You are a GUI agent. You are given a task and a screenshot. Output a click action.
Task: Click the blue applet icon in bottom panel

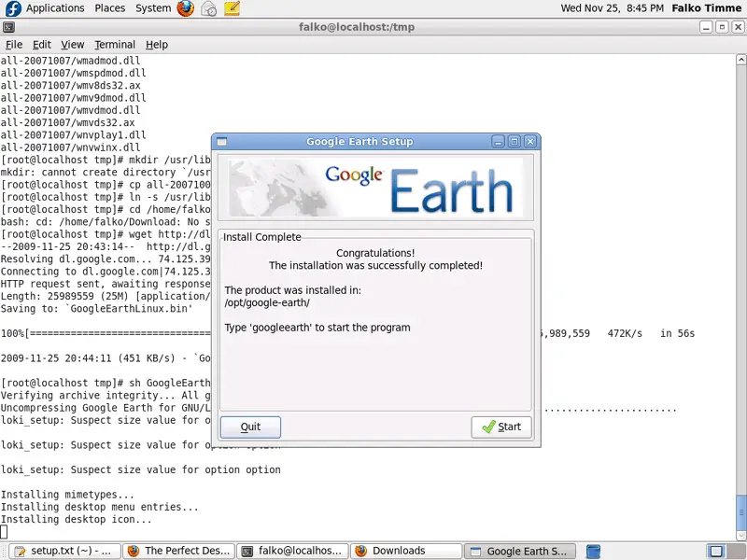tap(593, 551)
